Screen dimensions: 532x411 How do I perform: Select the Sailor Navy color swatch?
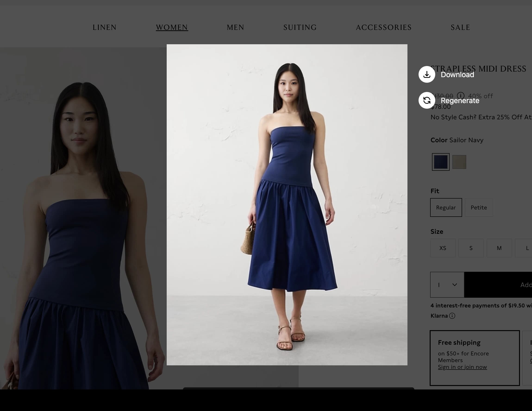441,162
